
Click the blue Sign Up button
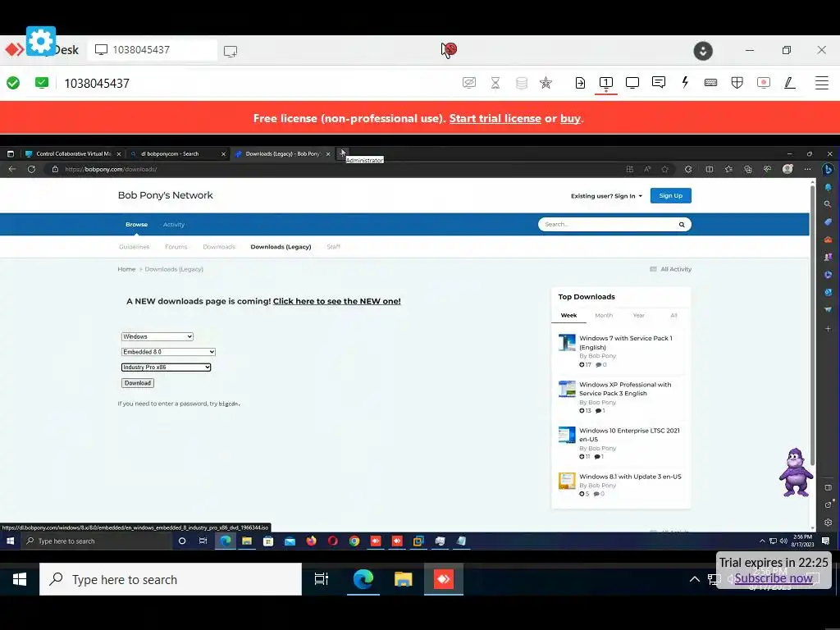pos(671,195)
